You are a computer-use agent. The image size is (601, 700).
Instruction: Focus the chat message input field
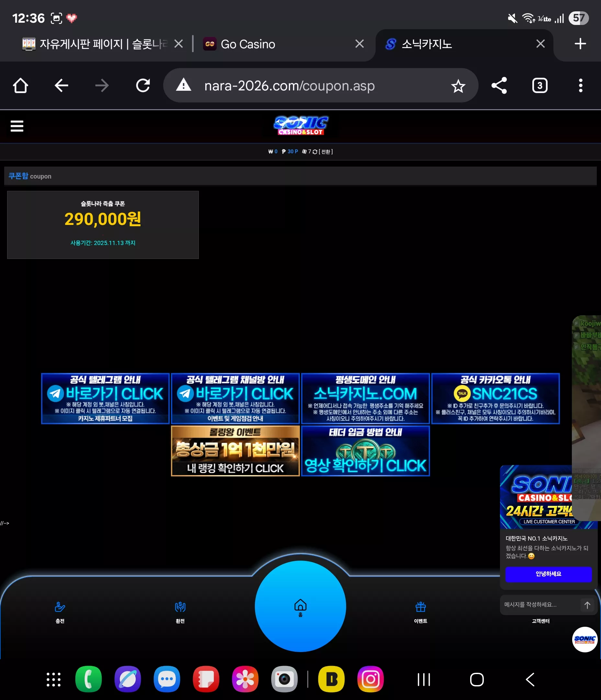point(539,605)
